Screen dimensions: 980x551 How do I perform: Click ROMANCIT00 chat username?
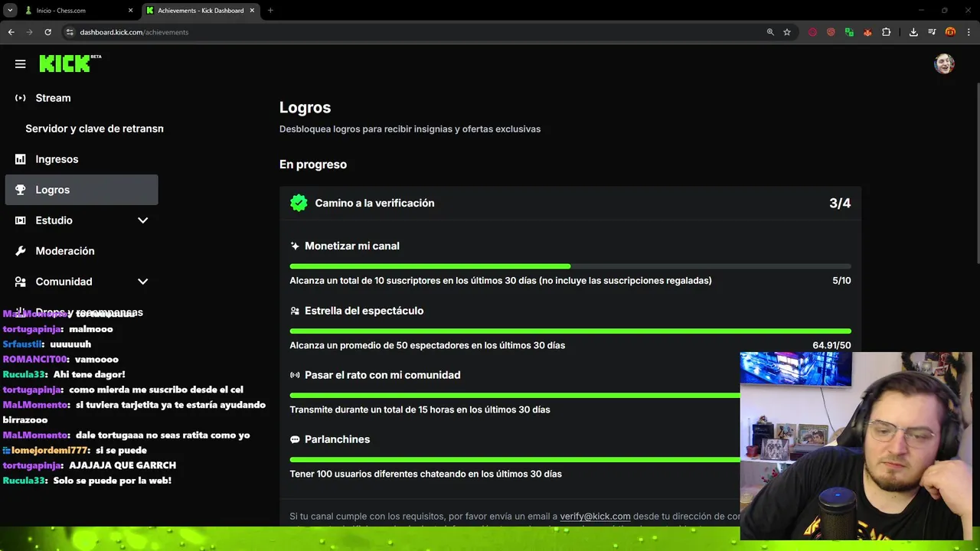35,359
